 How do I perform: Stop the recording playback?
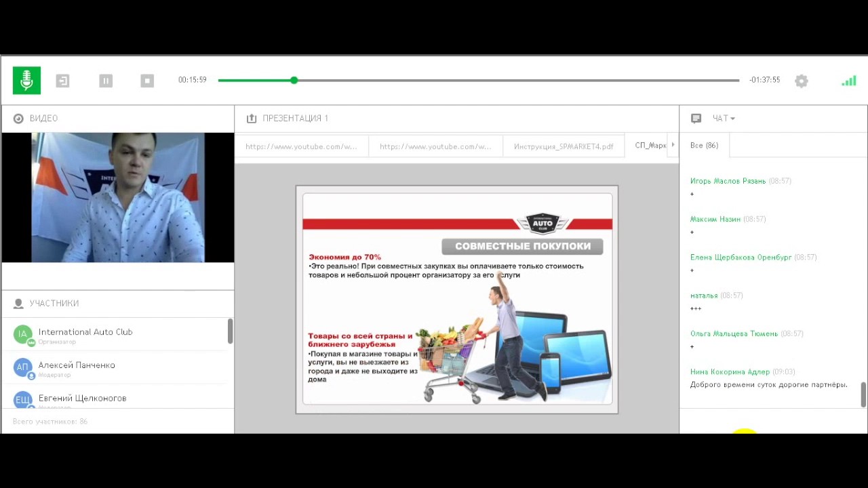[147, 81]
